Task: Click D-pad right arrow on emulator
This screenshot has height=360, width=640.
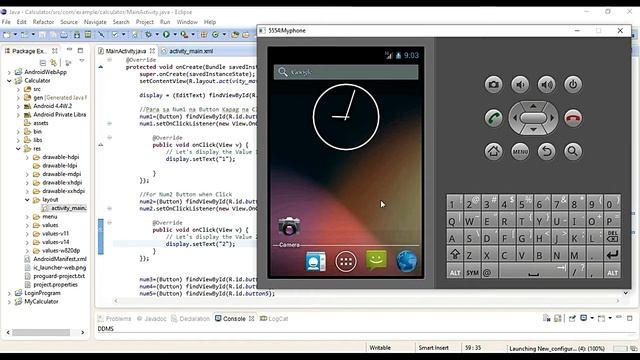Action: (552, 118)
